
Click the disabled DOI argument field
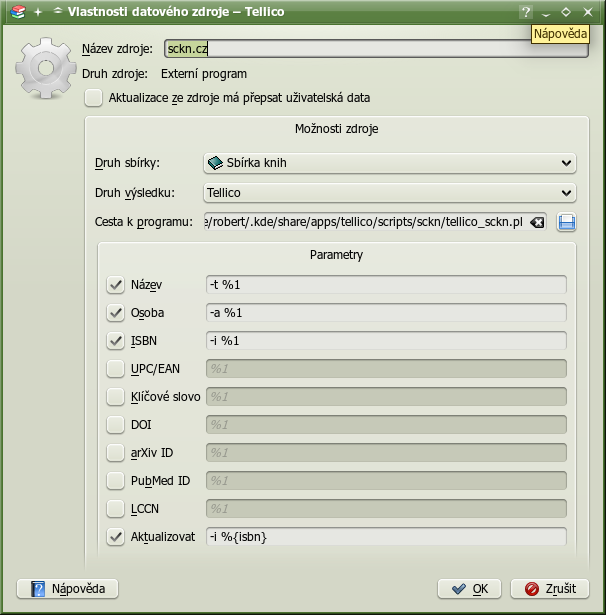point(386,425)
